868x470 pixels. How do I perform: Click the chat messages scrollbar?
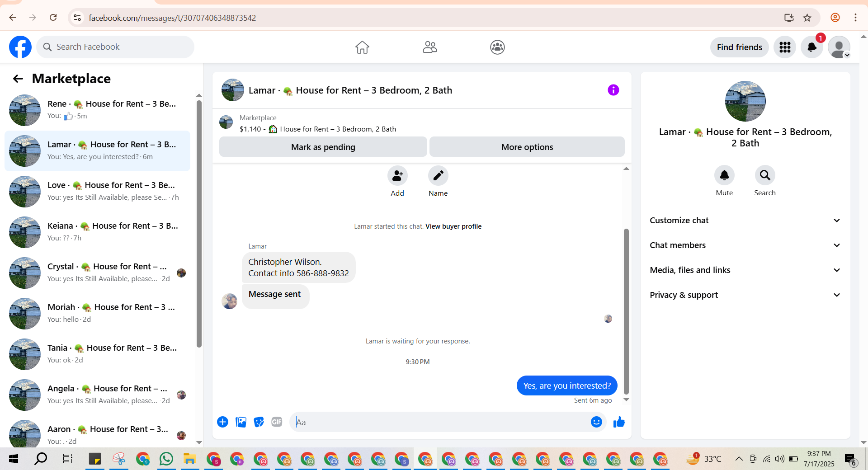626,312
